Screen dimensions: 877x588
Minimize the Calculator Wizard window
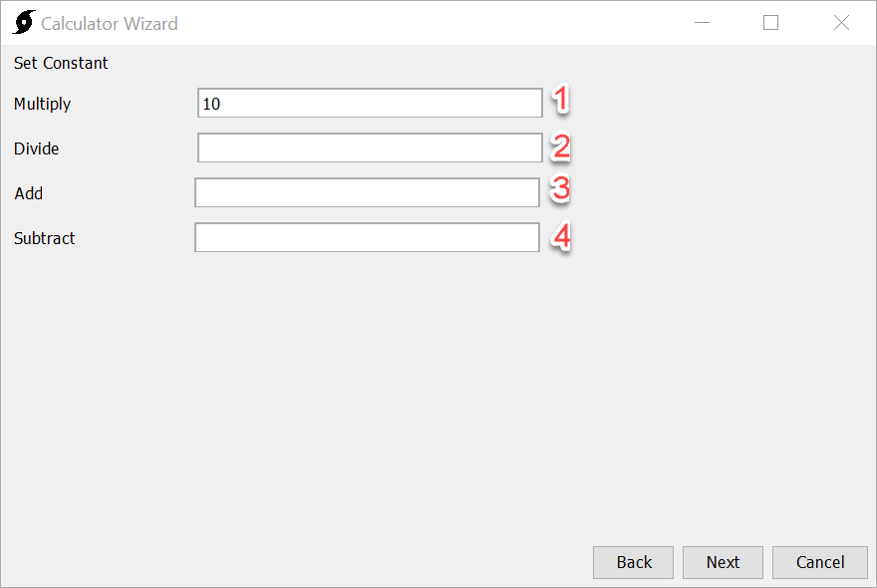click(702, 22)
